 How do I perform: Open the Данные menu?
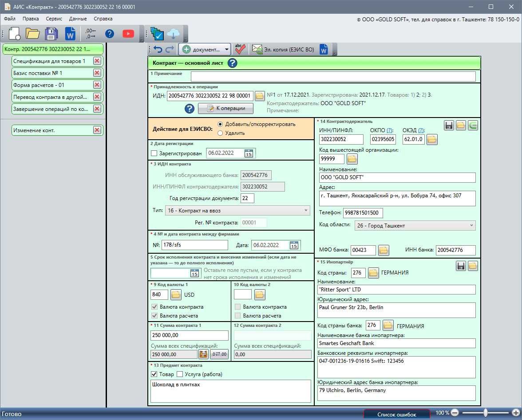78,19
